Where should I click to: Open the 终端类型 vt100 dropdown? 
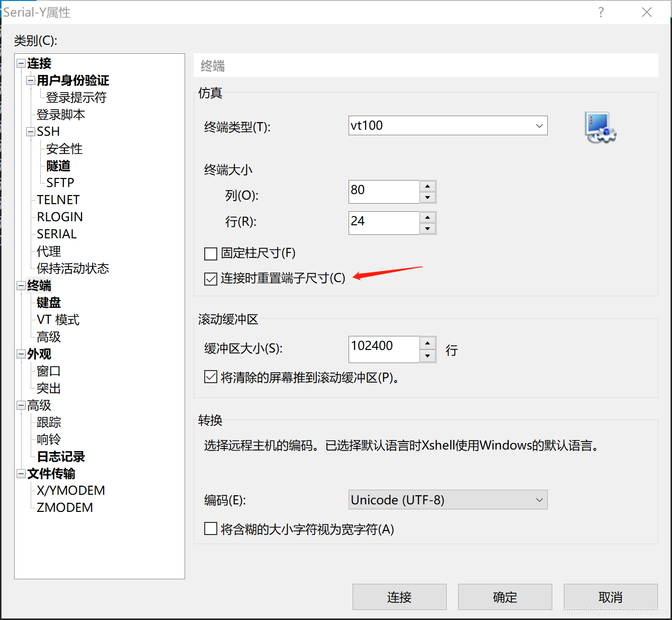point(539,126)
